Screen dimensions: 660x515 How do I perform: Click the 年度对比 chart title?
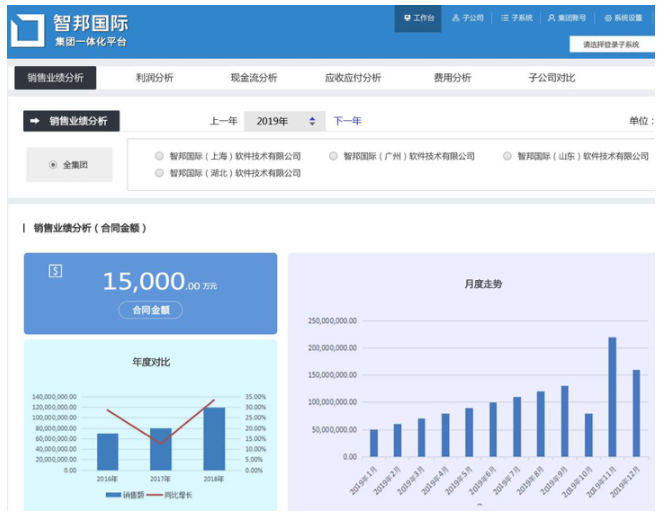click(x=151, y=362)
